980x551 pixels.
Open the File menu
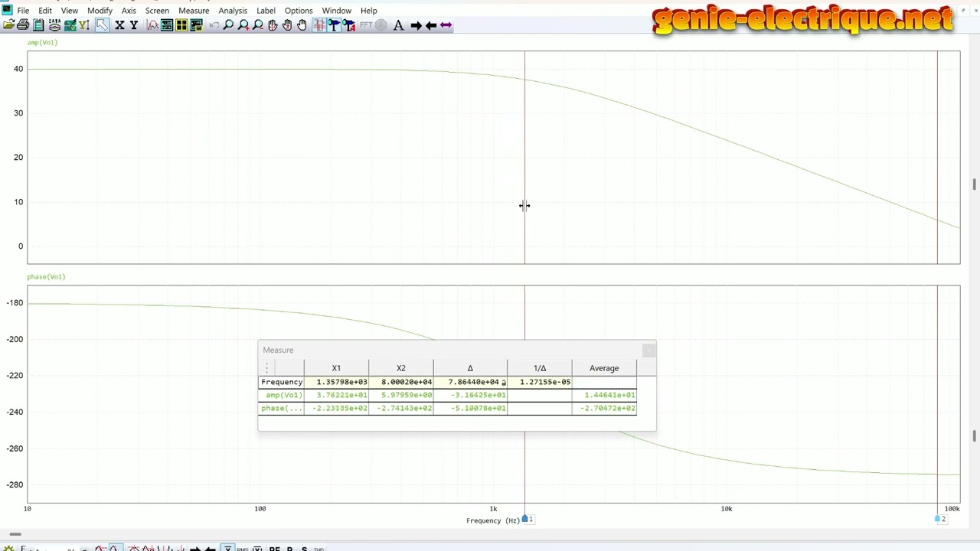[x=23, y=11]
